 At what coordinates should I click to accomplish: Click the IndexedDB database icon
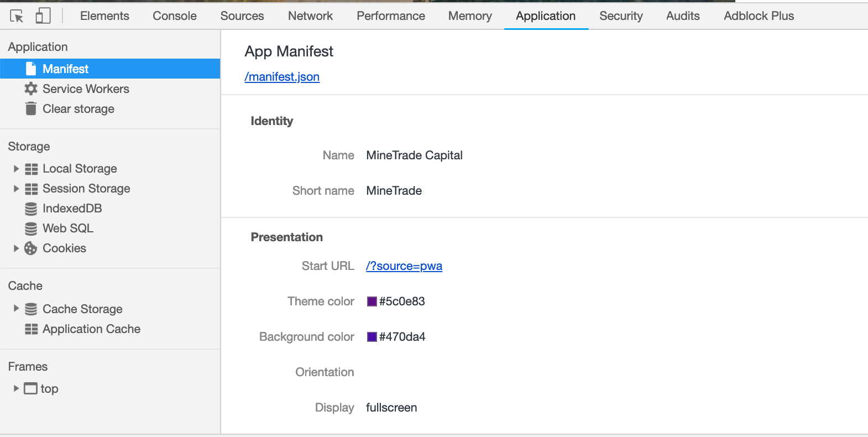[31, 209]
